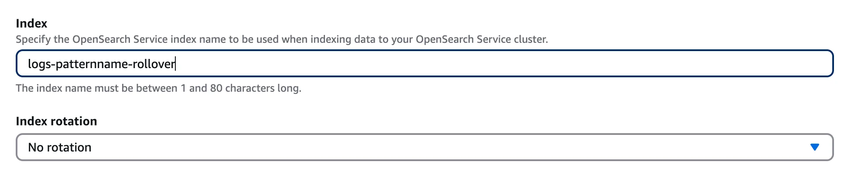Click the Index name input field
Image resolution: width=868 pixels, height=179 pixels.
coord(424,64)
